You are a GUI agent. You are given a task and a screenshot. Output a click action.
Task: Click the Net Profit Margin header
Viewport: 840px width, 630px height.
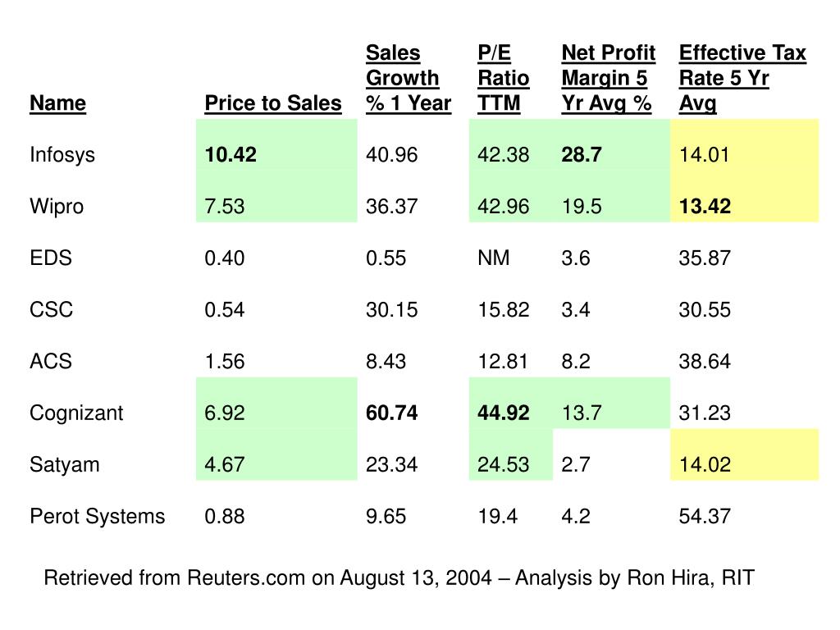click(x=608, y=79)
